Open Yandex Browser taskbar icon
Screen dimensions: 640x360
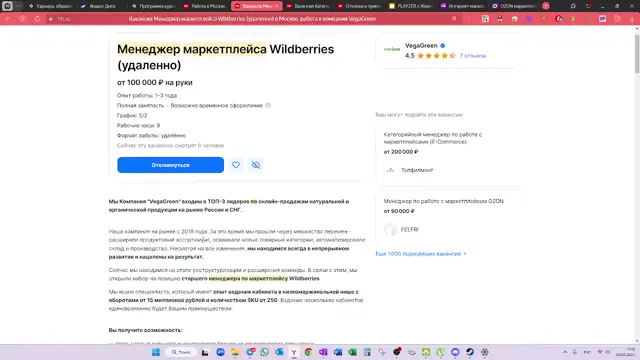pos(294,352)
